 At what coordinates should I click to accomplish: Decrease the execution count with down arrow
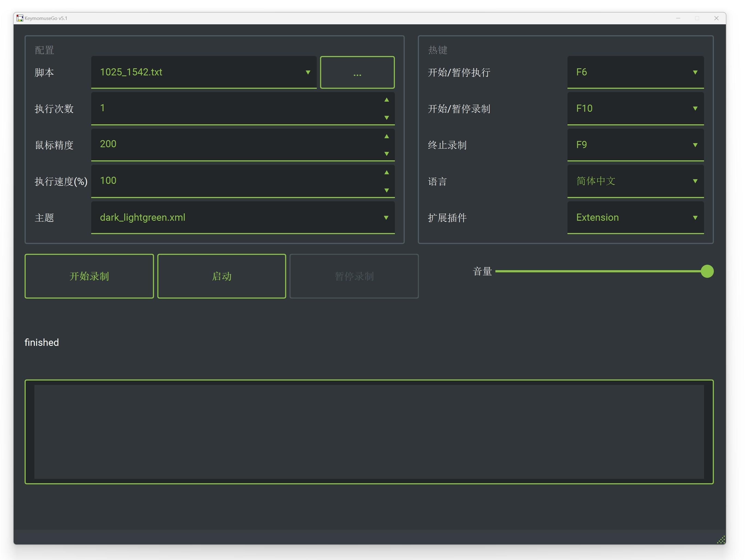point(387,117)
